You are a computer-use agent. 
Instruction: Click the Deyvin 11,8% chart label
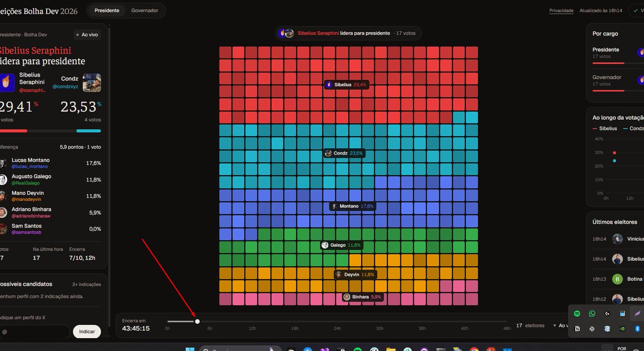click(x=355, y=274)
